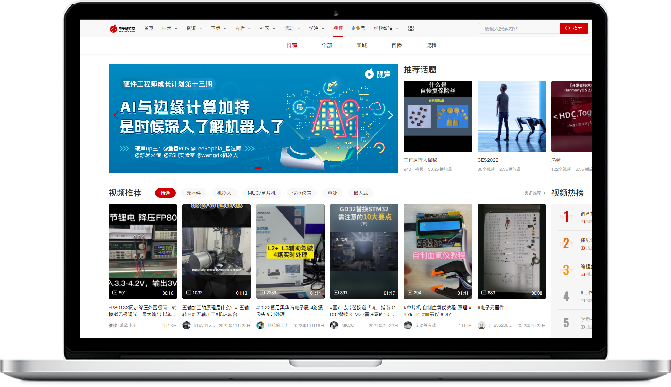Go to previous banner with left arrow
The image size is (671, 387).
click(x=116, y=115)
